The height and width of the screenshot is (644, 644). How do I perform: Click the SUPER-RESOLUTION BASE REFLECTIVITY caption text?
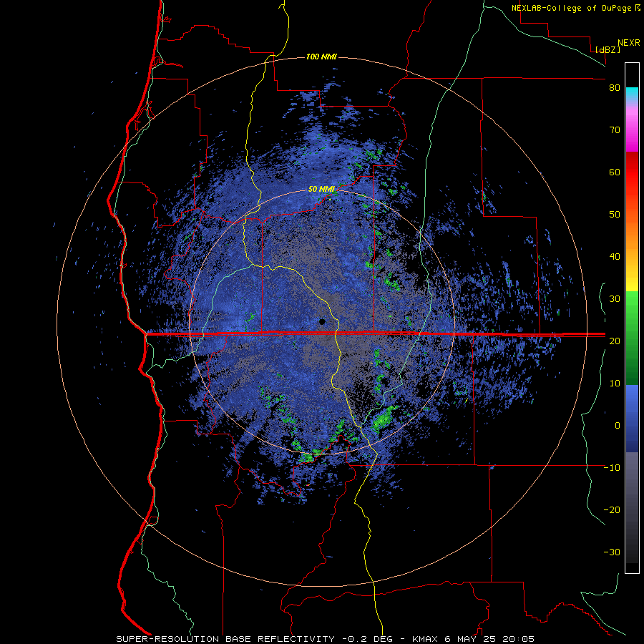227,639
